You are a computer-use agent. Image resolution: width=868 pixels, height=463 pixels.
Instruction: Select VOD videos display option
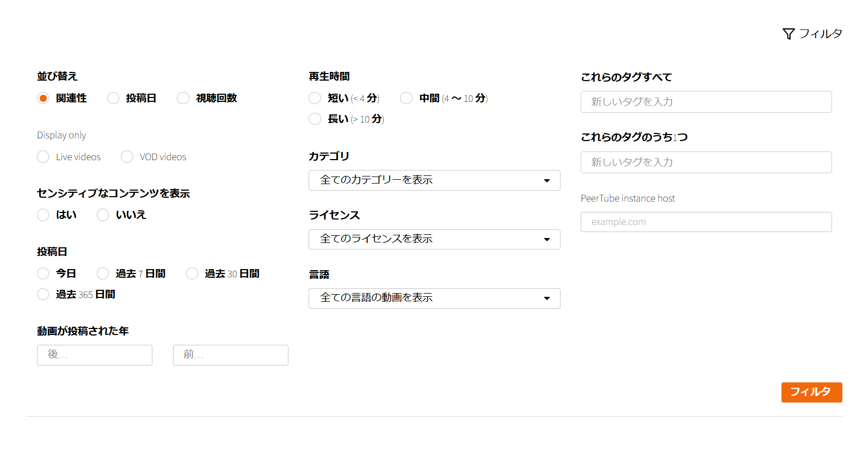(127, 157)
